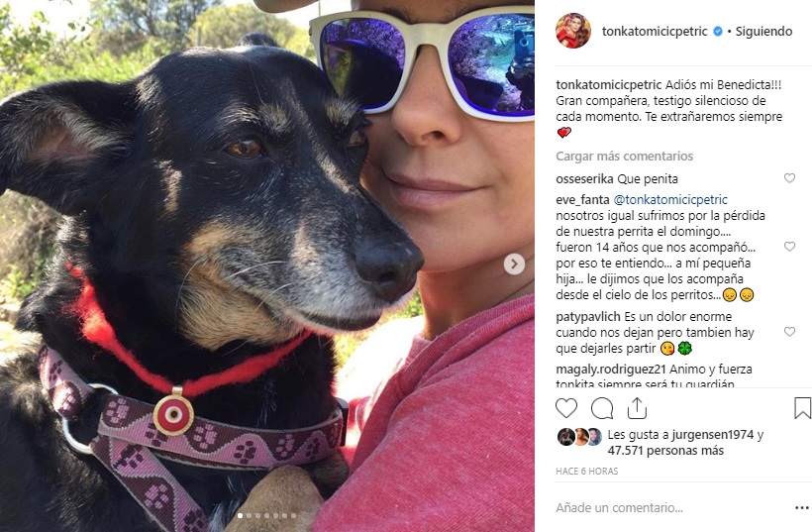Open the three-dots more options menu
This screenshot has height=532, width=812.
pos(801,507)
